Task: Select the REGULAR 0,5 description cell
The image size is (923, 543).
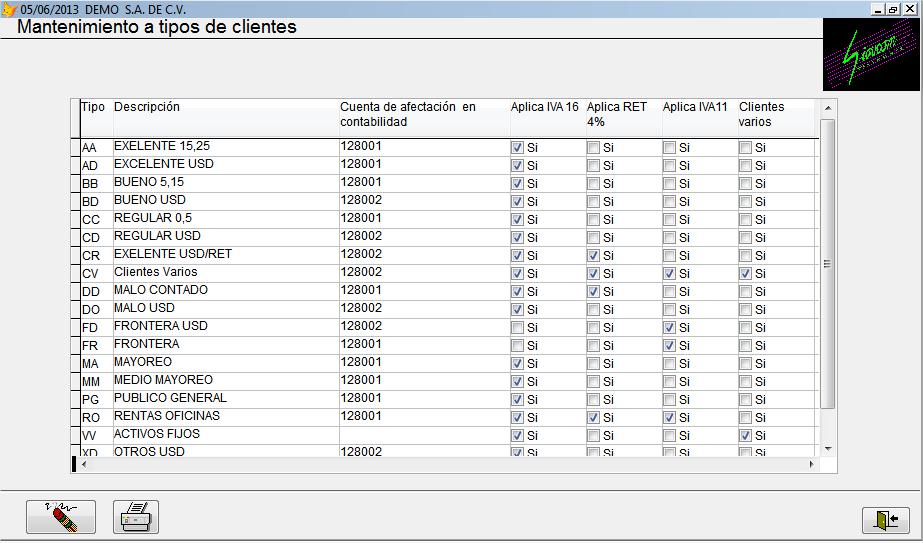Action: pos(225,218)
